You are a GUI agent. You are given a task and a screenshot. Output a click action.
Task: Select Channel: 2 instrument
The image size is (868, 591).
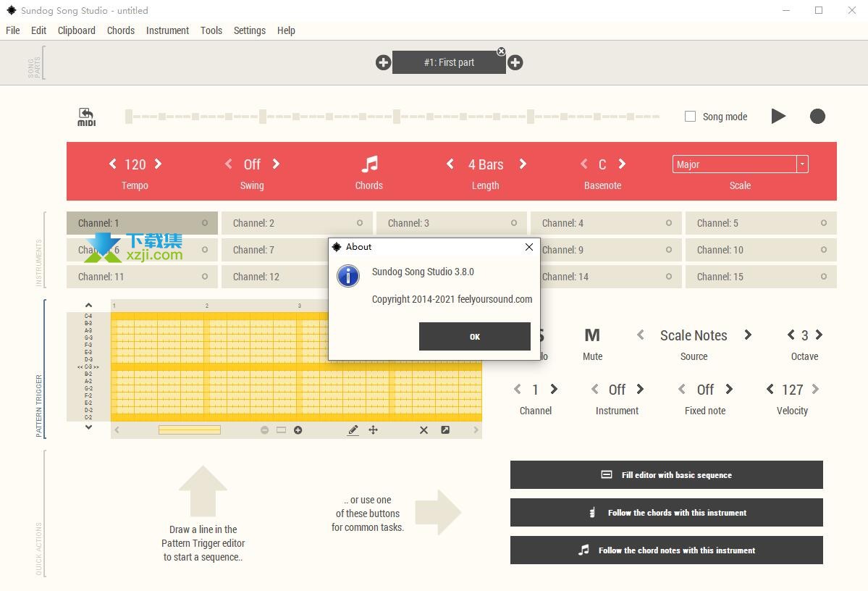(x=297, y=223)
